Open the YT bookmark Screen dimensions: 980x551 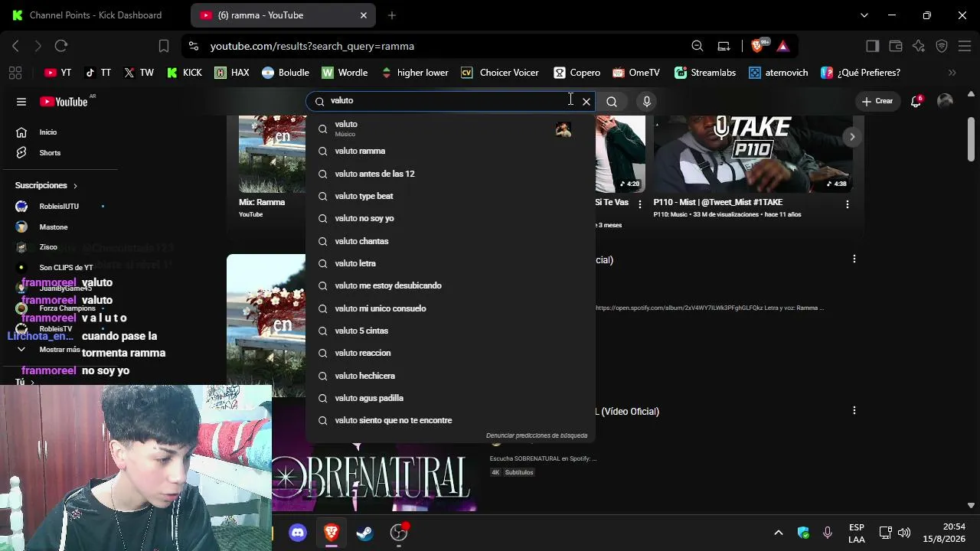[x=57, y=73]
